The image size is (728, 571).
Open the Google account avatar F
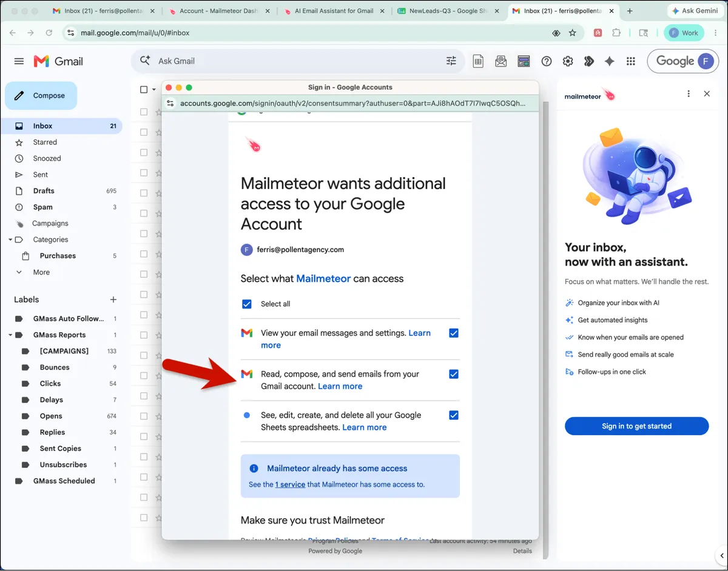(x=705, y=61)
